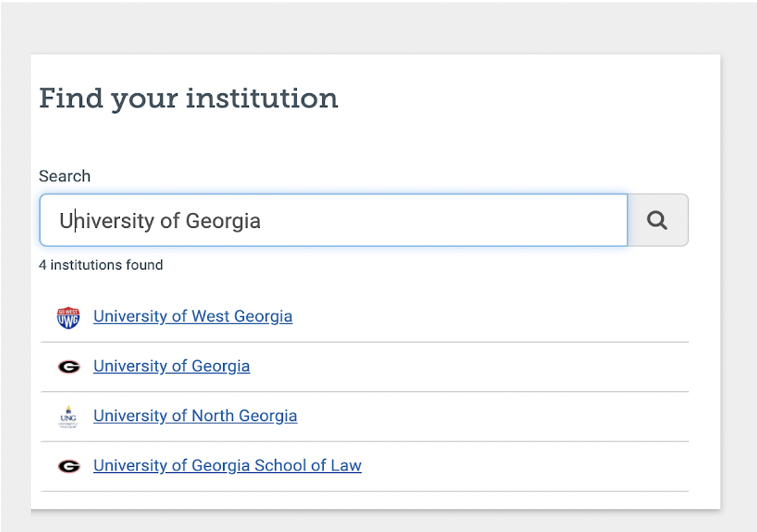Focus the Search input field
The width and height of the screenshot is (757, 532).
pos(333,220)
